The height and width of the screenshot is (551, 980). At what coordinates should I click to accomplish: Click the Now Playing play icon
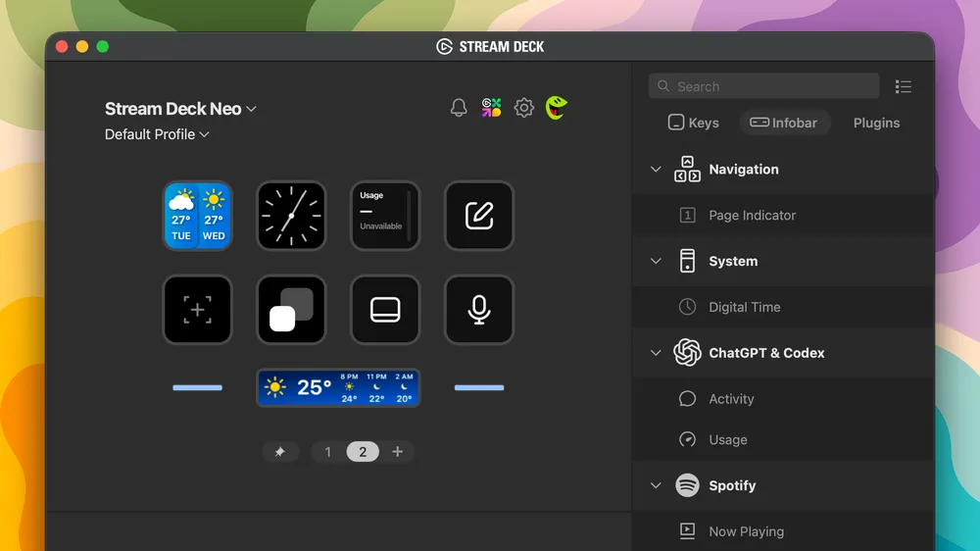click(x=687, y=531)
